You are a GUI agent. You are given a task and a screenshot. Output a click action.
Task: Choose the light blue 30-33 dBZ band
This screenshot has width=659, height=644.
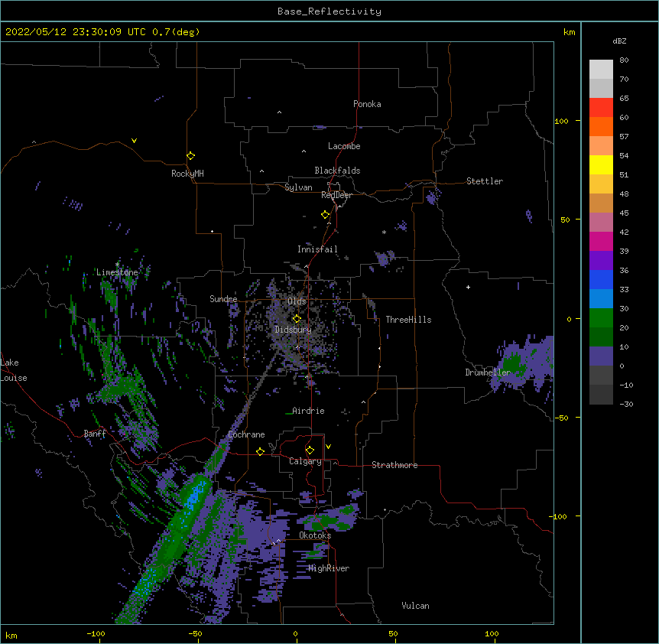click(601, 299)
